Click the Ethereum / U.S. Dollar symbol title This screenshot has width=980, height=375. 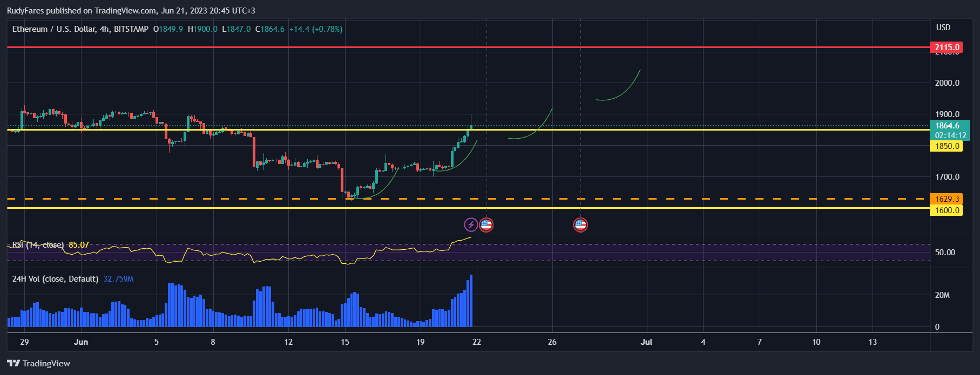click(53, 29)
